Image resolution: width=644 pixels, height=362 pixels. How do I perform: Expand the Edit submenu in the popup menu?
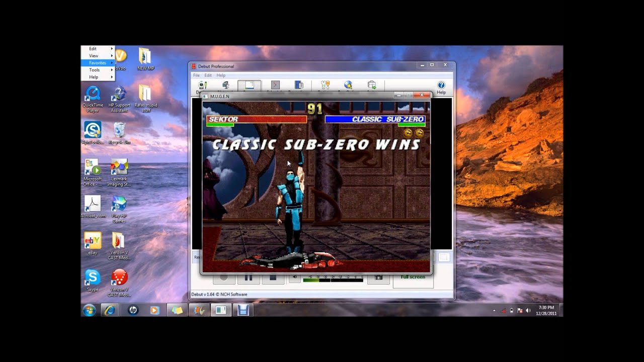pos(98,49)
